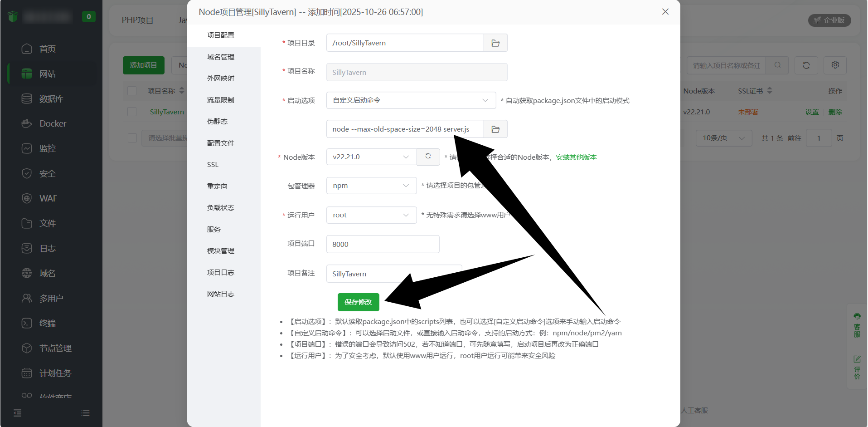Toggle the select-all checkbox in table header
868x427 pixels.
click(132, 91)
